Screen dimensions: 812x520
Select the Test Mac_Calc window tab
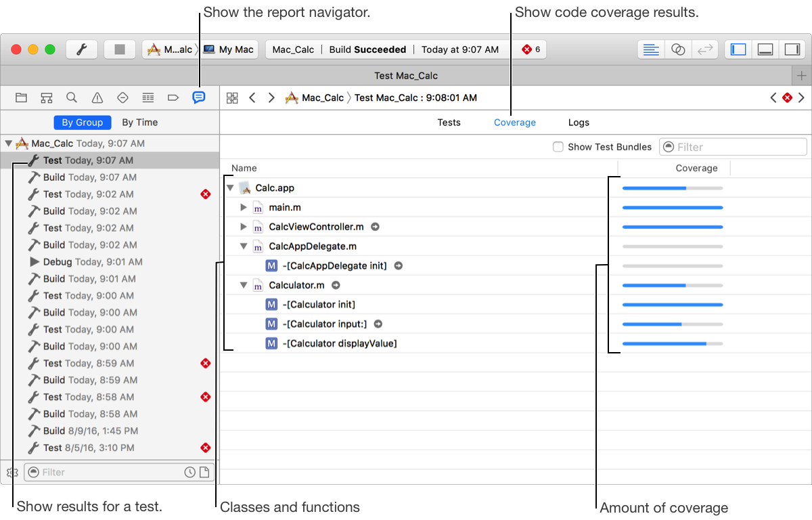[x=406, y=75]
